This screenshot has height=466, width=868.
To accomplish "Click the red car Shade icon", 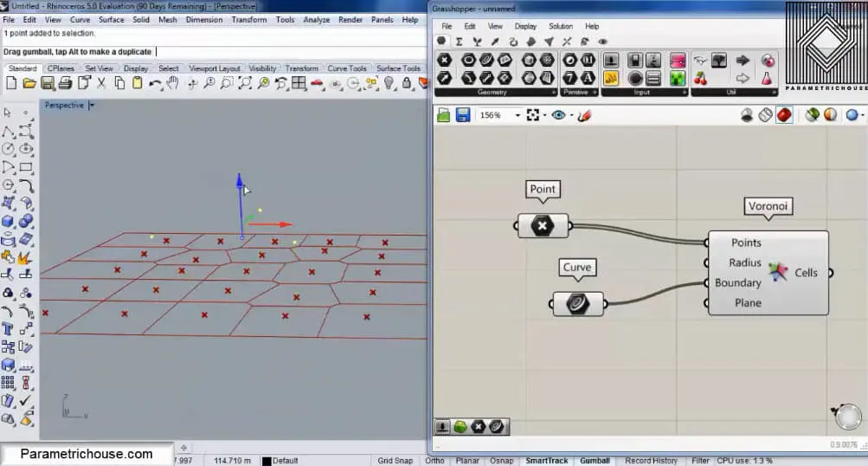I will coord(317,84).
